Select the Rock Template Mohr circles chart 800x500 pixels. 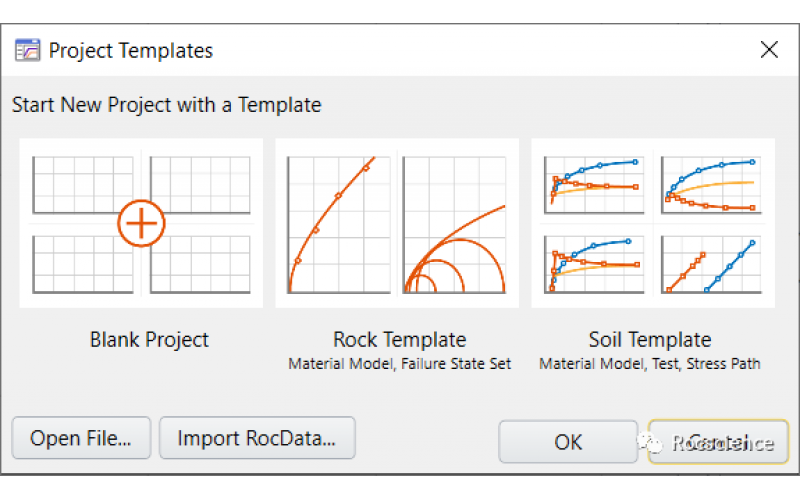click(x=454, y=223)
